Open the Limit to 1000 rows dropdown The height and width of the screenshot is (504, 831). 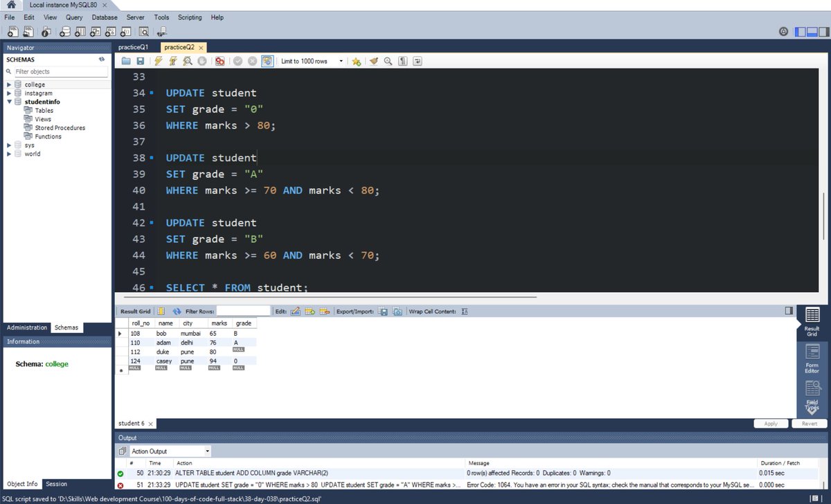tap(312, 61)
